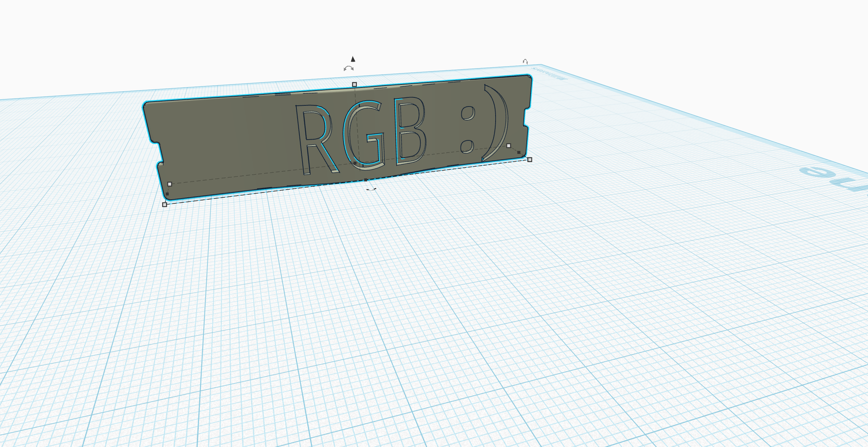Click the black mid-edge handle on the plate's right end
The height and width of the screenshot is (447, 868).
519,153
